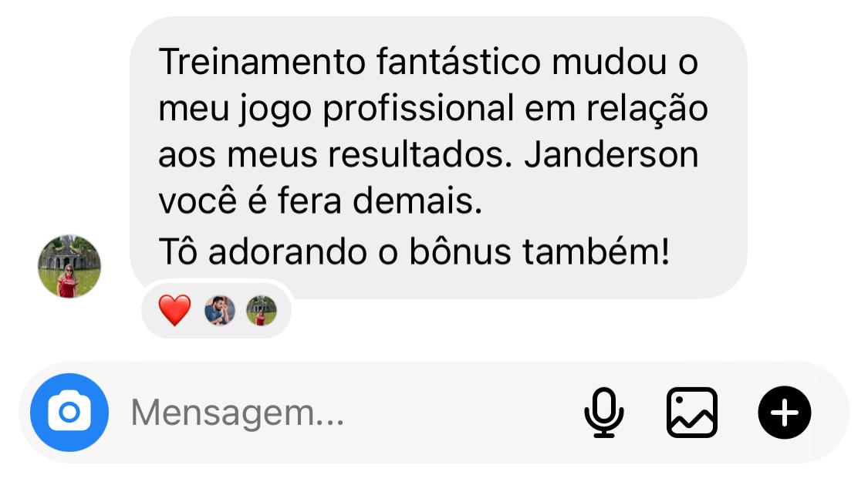
Task: Tap the microphone voice message icon
Action: point(604,413)
